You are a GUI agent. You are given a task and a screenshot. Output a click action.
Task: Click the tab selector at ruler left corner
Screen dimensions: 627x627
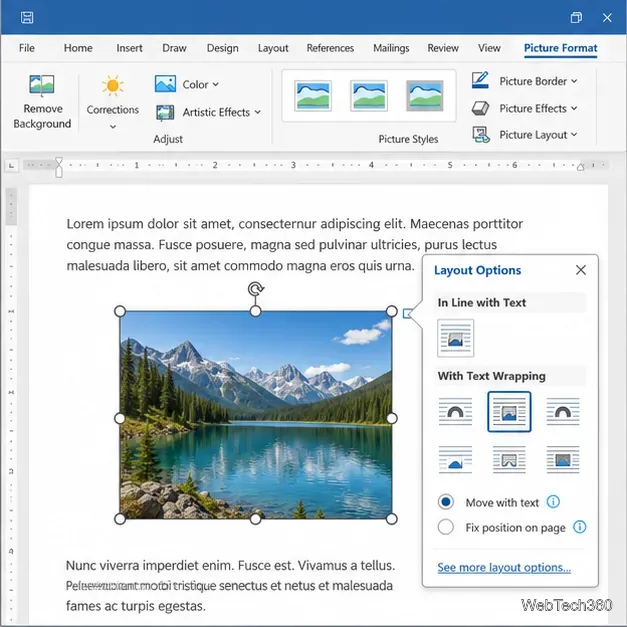[x=12, y=165]
